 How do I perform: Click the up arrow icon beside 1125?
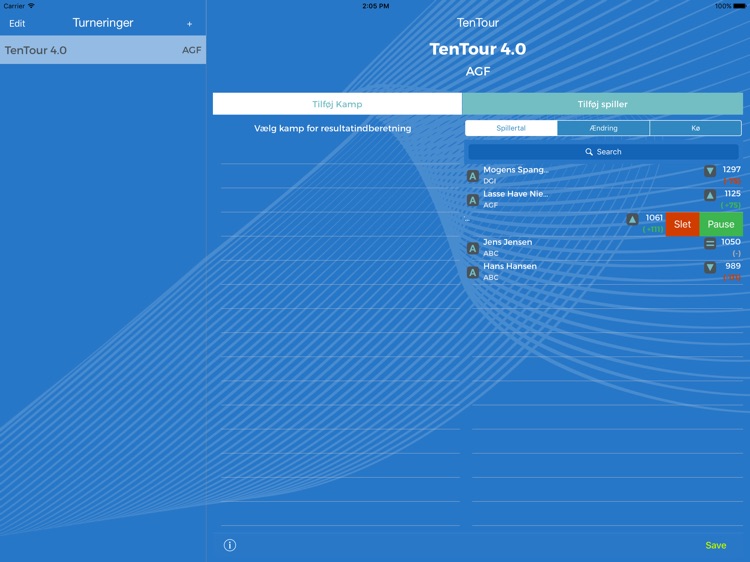click(710, 195)
